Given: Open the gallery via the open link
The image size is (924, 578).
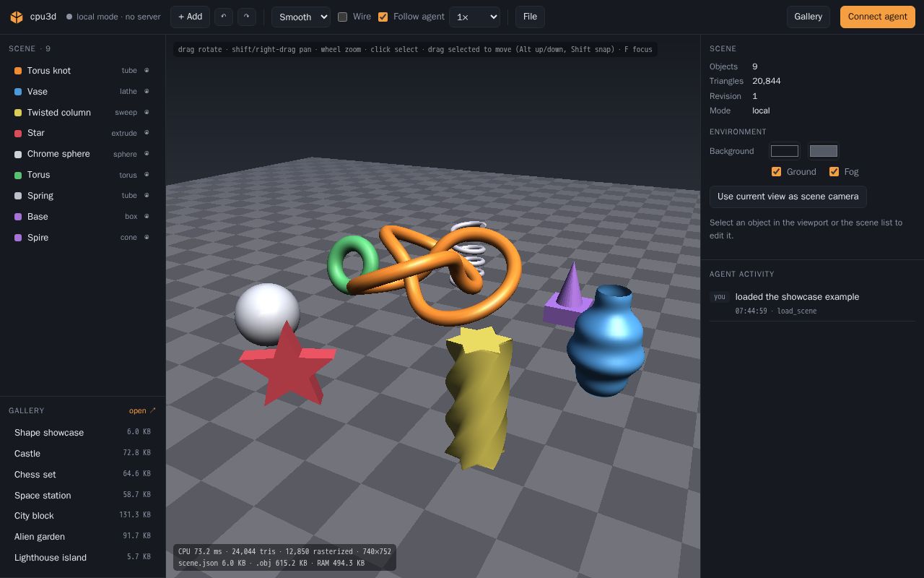Looking at the screenshot, I should coord(142,410).
